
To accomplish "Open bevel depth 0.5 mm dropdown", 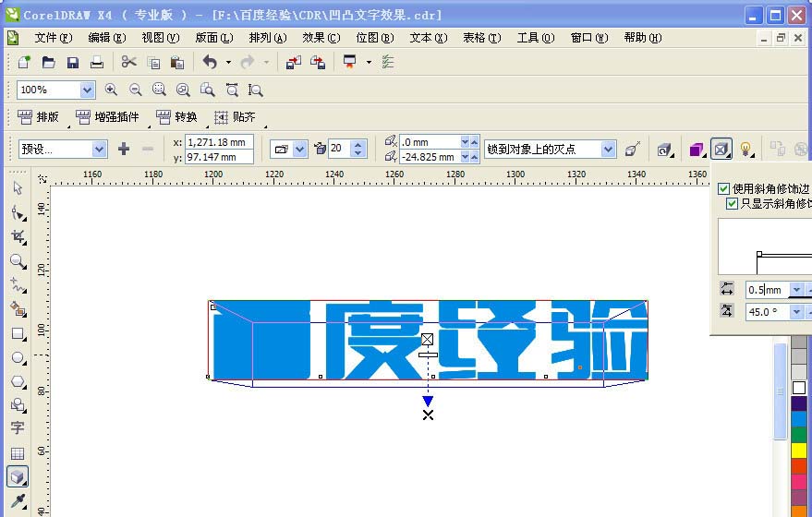I will pos(796,290).
